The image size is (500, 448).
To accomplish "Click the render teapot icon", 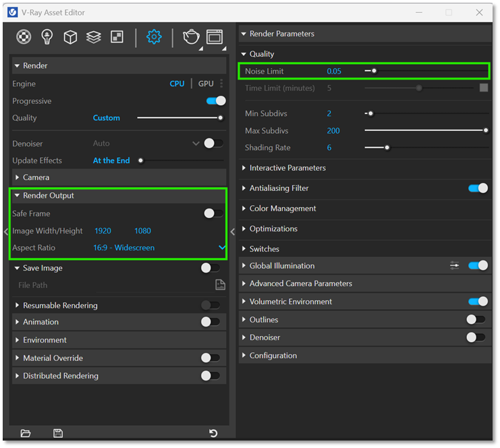I will 191,37.
